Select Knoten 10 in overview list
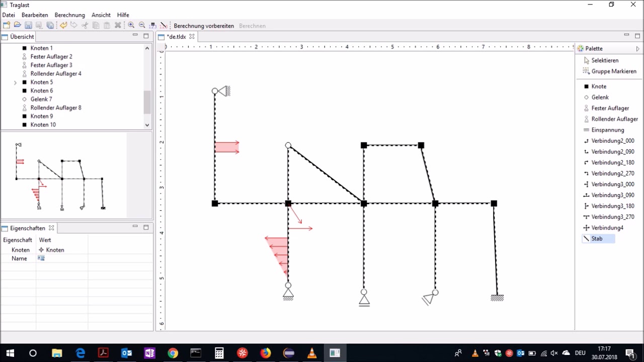This screenshot has height=362, width=644. pyautogui.click(x=43, y=125)
